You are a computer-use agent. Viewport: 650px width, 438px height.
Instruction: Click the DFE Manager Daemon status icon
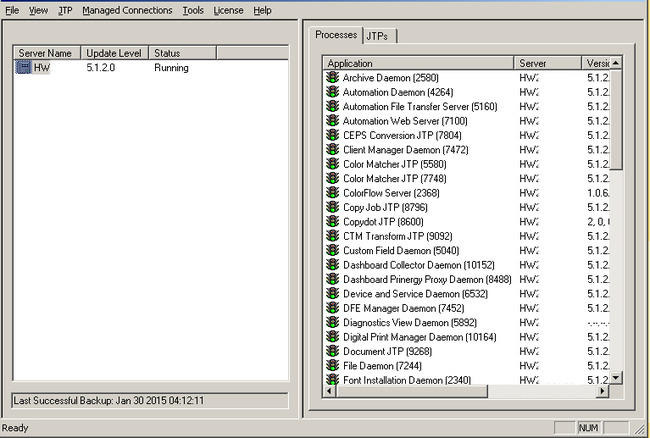333,309
